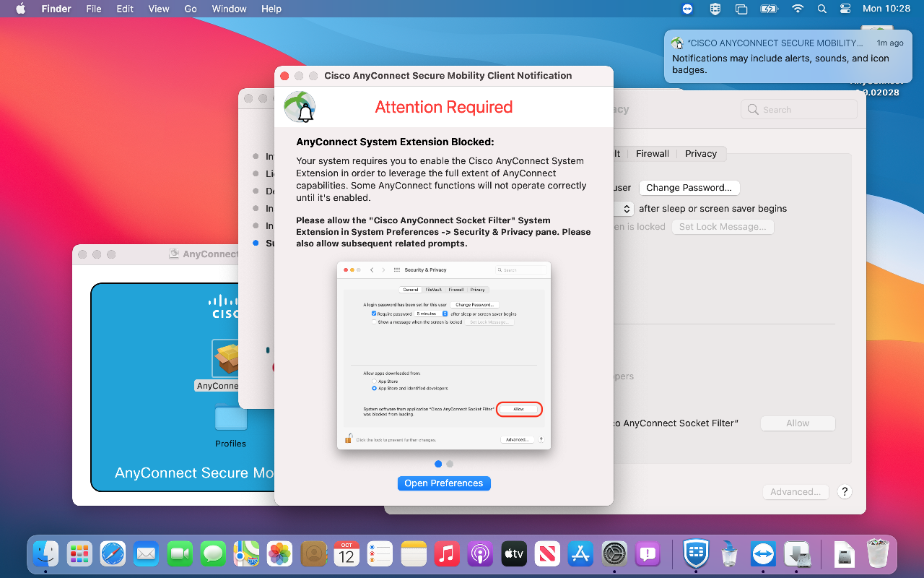Select the second gray page indicator dot
Viewport: 924px width, 578px height.
coord(450,464)
